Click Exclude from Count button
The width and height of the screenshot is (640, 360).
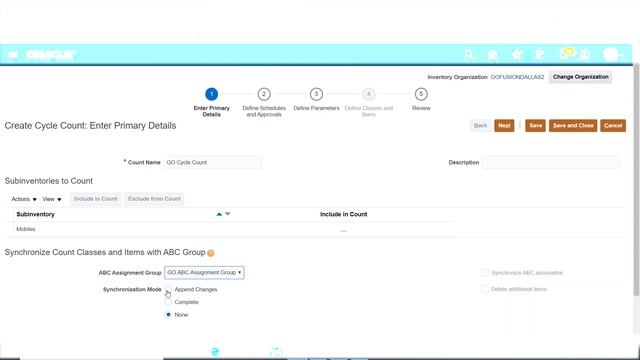(154, 199)
